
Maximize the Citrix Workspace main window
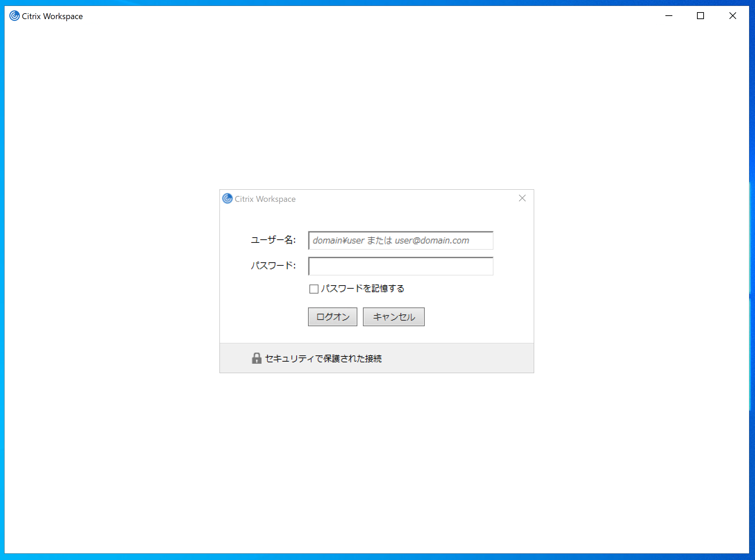[700, 16]
